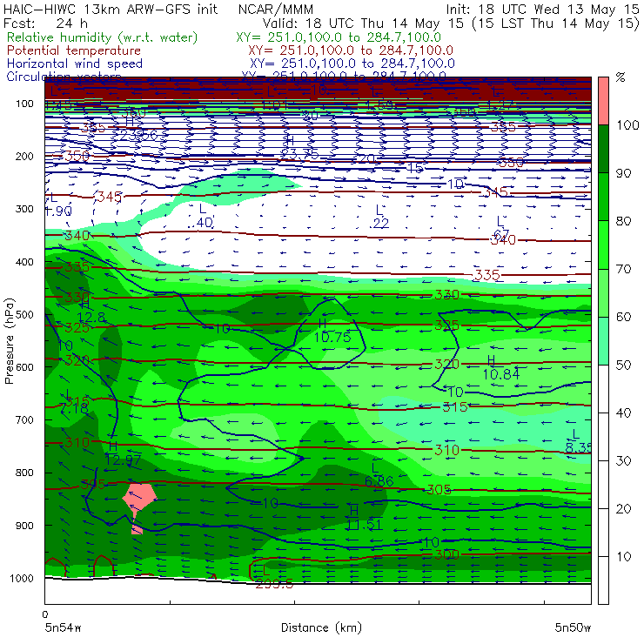644x644 pixels.
Task: Click the 50–60% aqua colorbar swatch
Action: click(603, 341)
